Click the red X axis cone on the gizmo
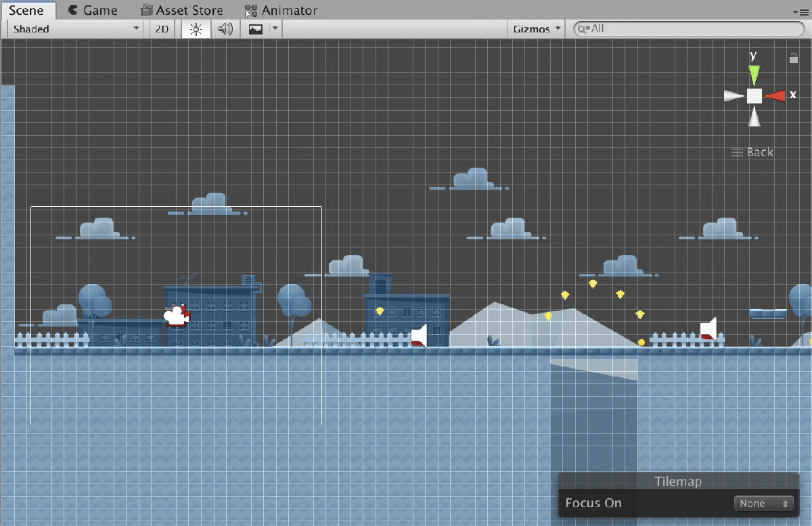 point(775,95)
